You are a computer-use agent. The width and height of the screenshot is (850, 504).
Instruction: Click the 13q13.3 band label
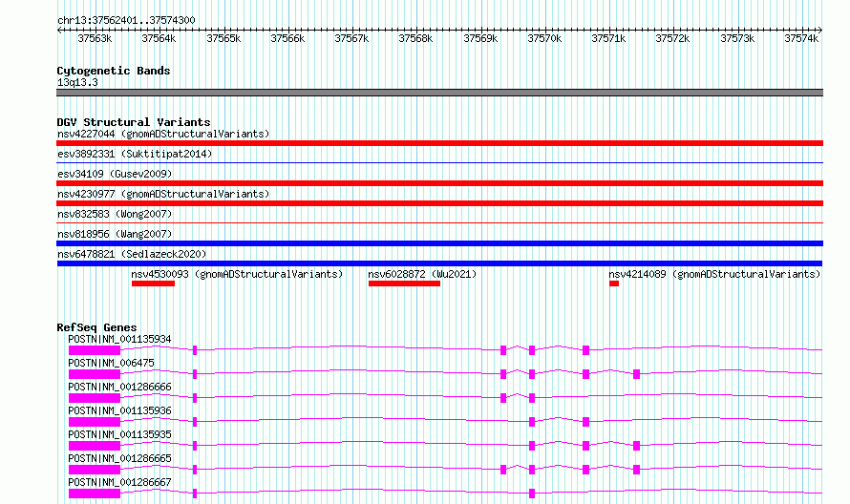click(x=77, y=82)
